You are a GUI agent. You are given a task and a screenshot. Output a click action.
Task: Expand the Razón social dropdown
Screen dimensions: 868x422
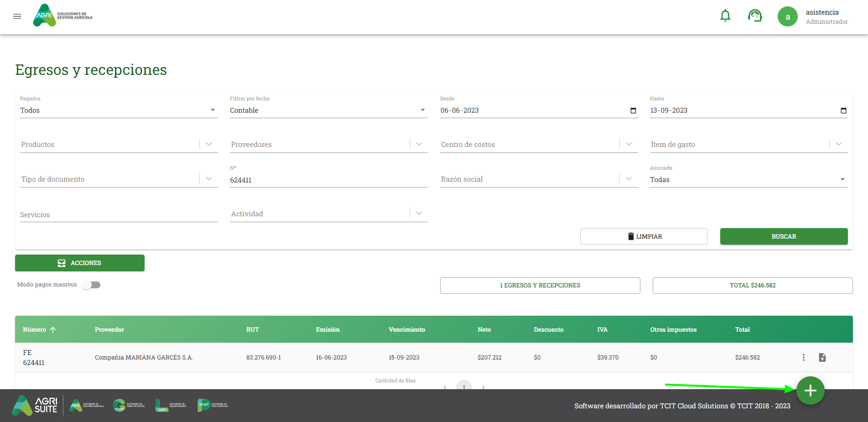[629, 179]
